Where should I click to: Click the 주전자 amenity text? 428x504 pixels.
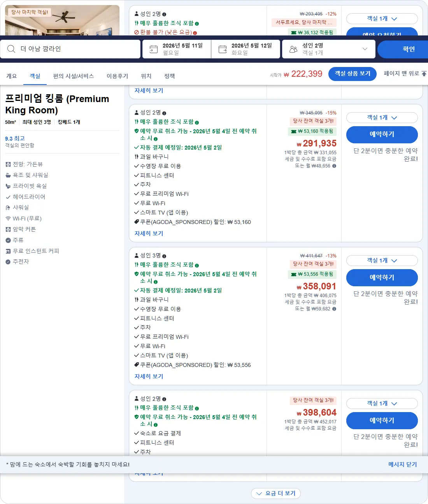coord(21,262)
